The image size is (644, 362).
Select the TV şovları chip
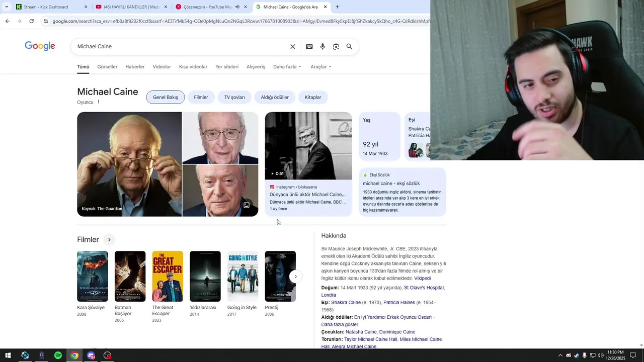[x=234, y=97]
